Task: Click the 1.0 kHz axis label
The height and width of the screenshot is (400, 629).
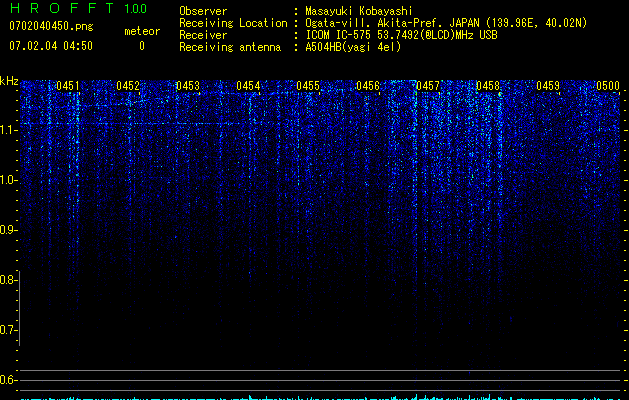Action: (9, 180)
